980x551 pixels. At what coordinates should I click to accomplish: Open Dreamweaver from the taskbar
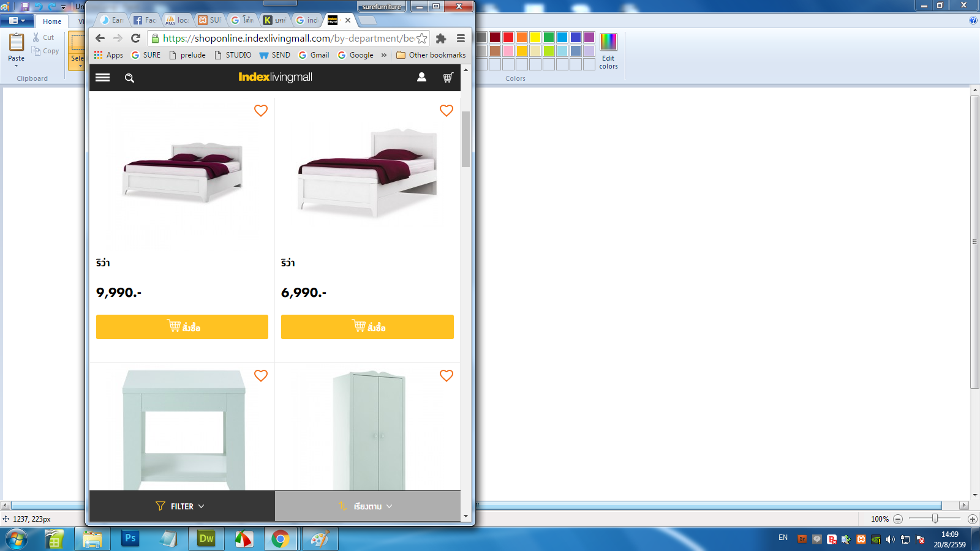coord(206,539)
